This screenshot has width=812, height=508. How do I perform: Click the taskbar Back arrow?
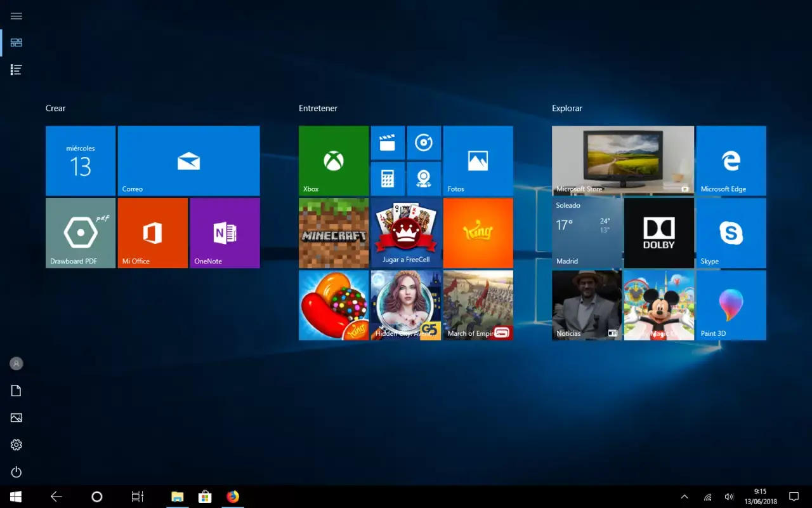(x=56, y=497)
